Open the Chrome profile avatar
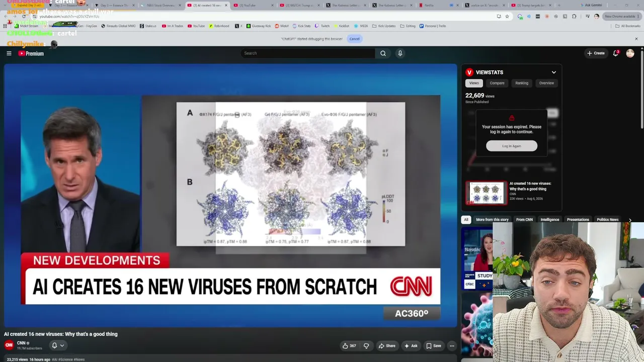644x362 pixels. coord(596,17)
